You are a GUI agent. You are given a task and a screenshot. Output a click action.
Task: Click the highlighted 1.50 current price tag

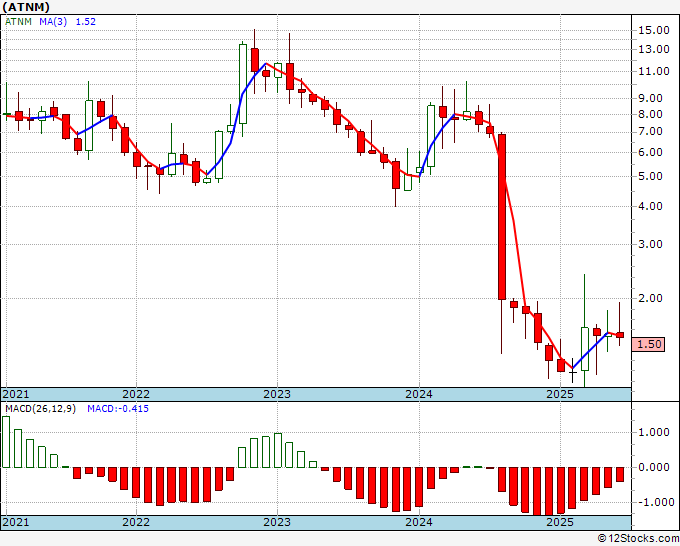click(648, 344)
